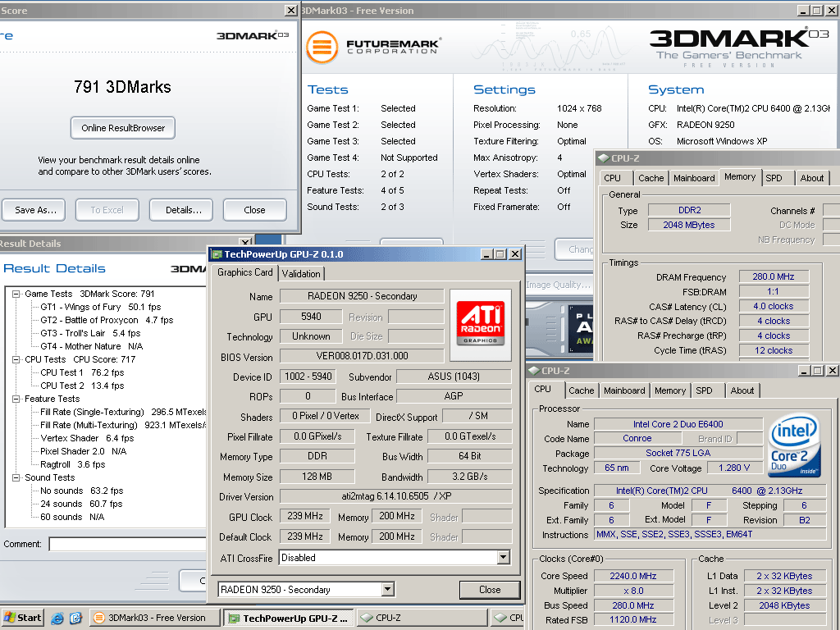Select 60 sounds N/A row
Image resolution: width=840 pixels, height=630 pixels.
point(72,517)
